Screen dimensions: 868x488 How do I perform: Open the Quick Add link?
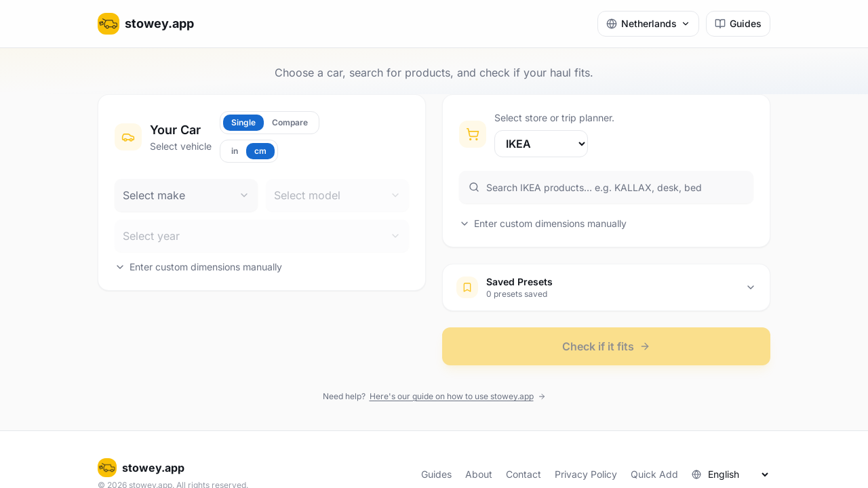(654, 474)
